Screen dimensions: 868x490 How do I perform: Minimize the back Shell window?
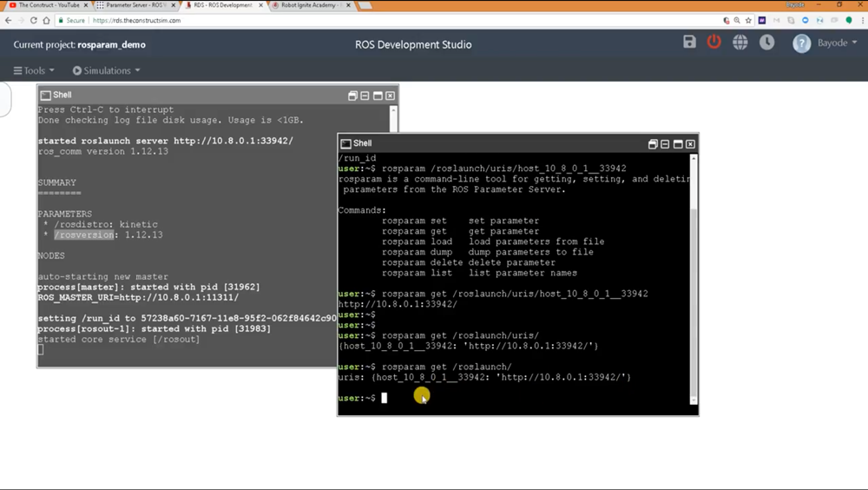click(365, 96)
